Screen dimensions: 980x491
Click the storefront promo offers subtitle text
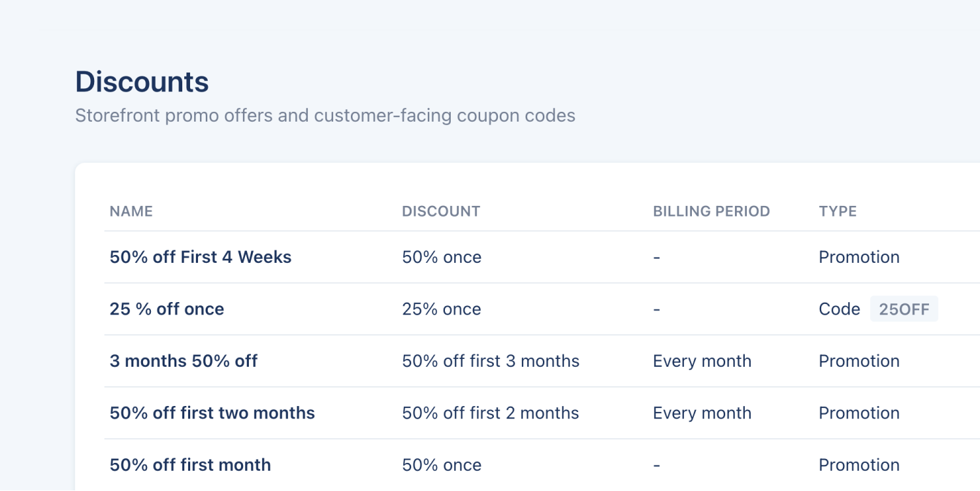[x=325, y=115]
